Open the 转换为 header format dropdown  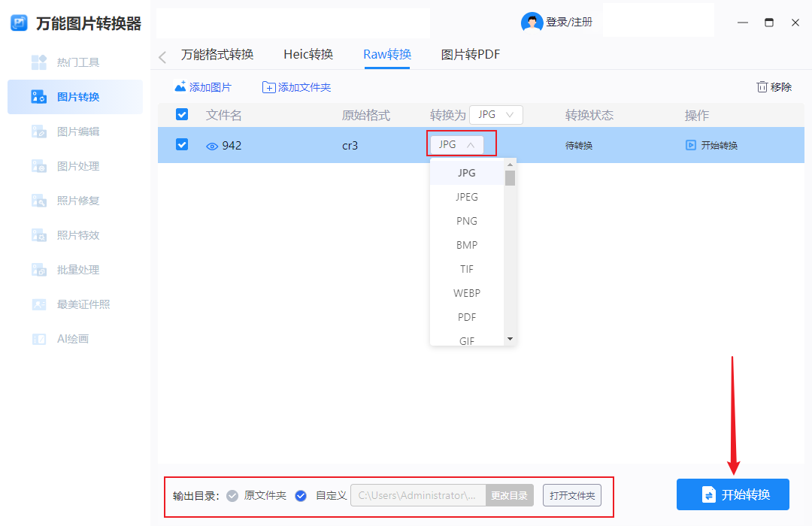[x=495, y=115]
